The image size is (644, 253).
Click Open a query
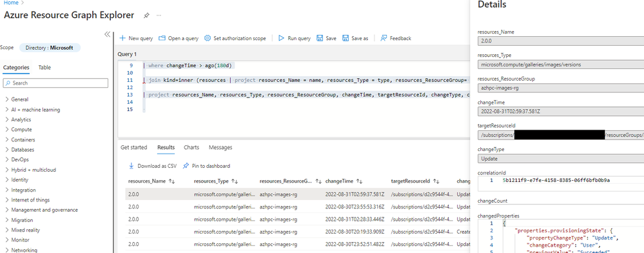[179, 38]
